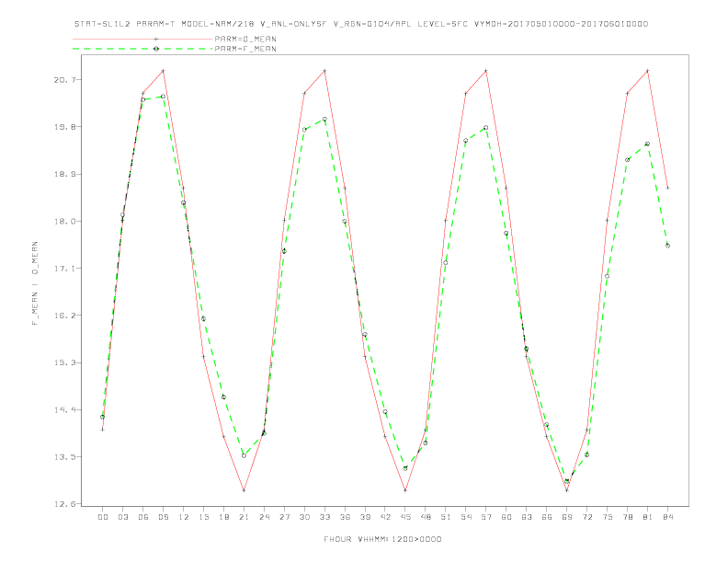The height and width of the screenshot is (563, 728).
Task: Click the red O_MEAN trough marker at hour 45
Action: tap(405, 490)
